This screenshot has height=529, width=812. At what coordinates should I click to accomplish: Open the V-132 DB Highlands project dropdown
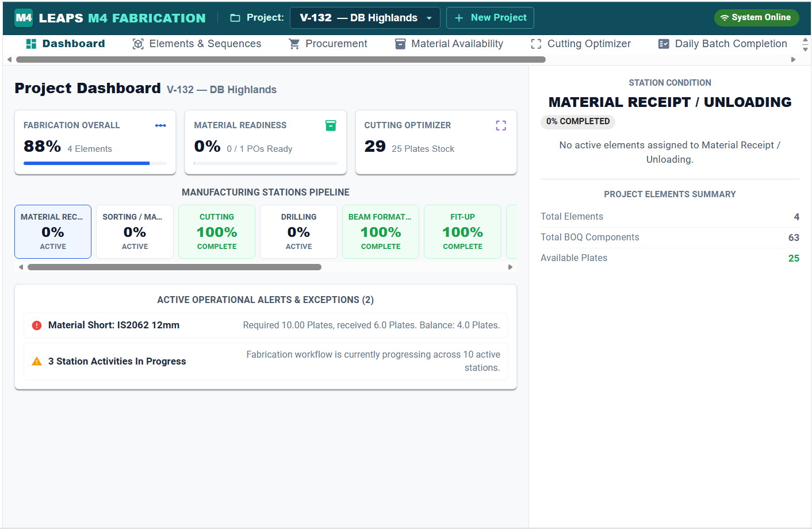coord(365,18)
